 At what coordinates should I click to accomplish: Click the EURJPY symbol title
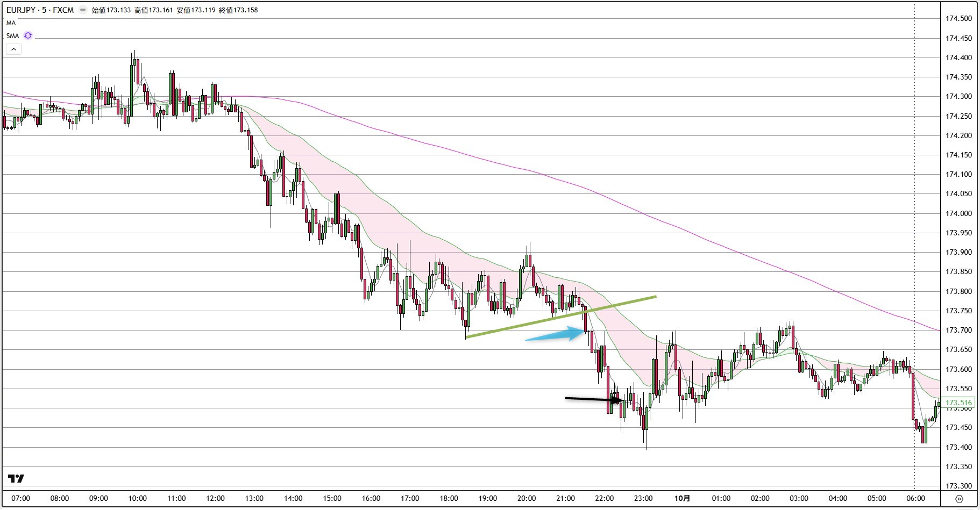click(x=40, y=10)
